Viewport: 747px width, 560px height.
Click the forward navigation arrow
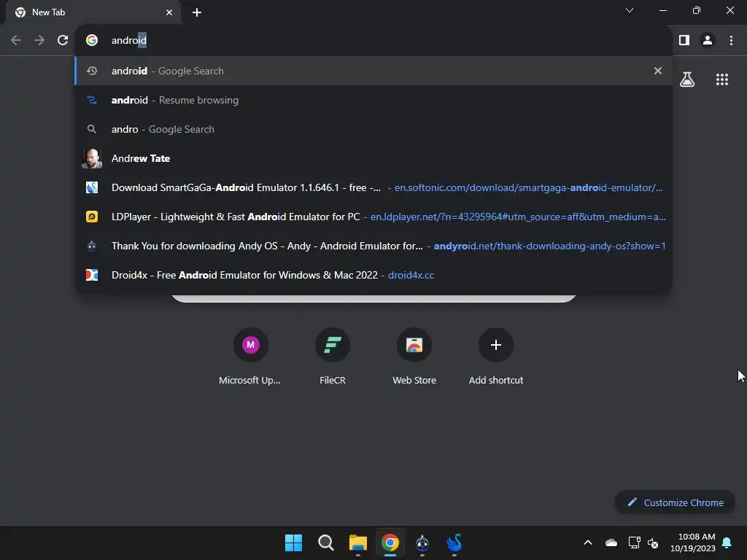[x=39, y=40]
